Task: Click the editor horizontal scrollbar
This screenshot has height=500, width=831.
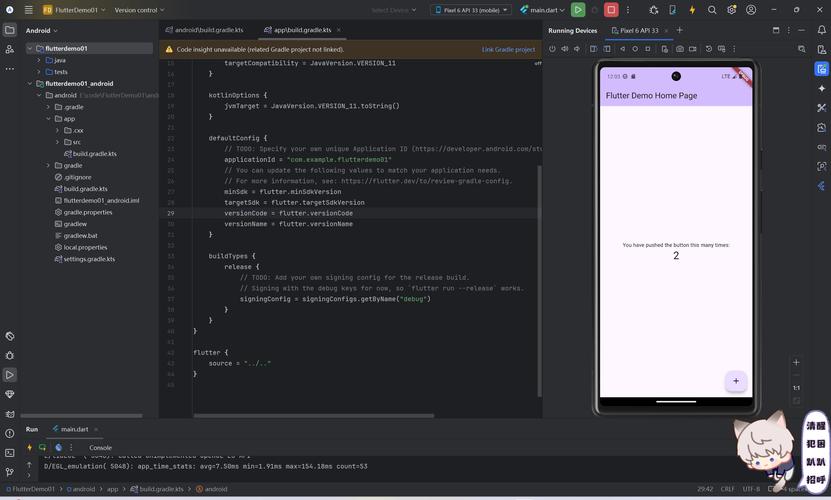Action: tap(314, 415)
